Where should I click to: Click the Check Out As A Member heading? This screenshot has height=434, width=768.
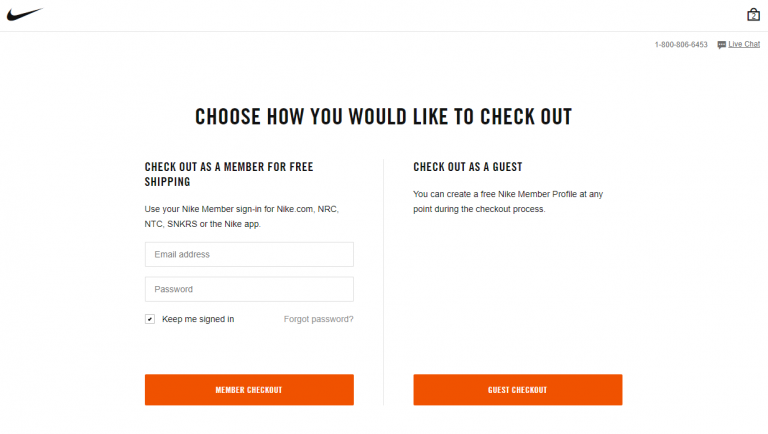tap(229, 174)
